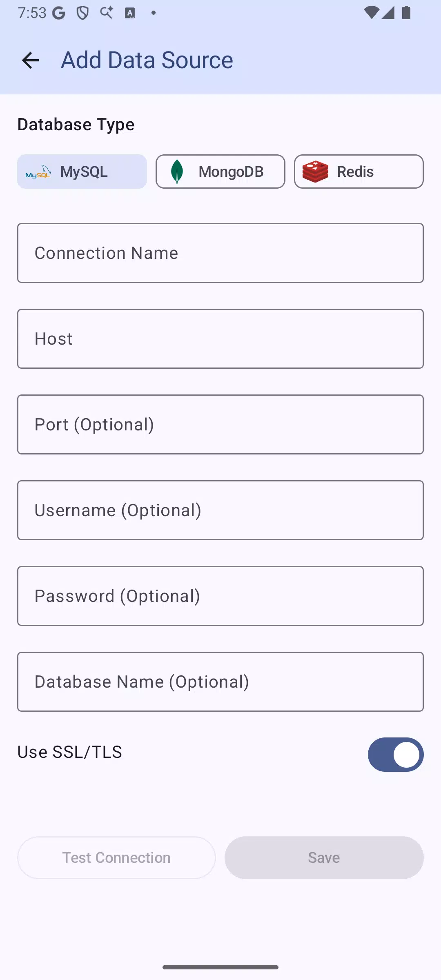Click the MongoDB green leaf icon
This screenshot has width=441, height=980.
[x=177, y=171]
